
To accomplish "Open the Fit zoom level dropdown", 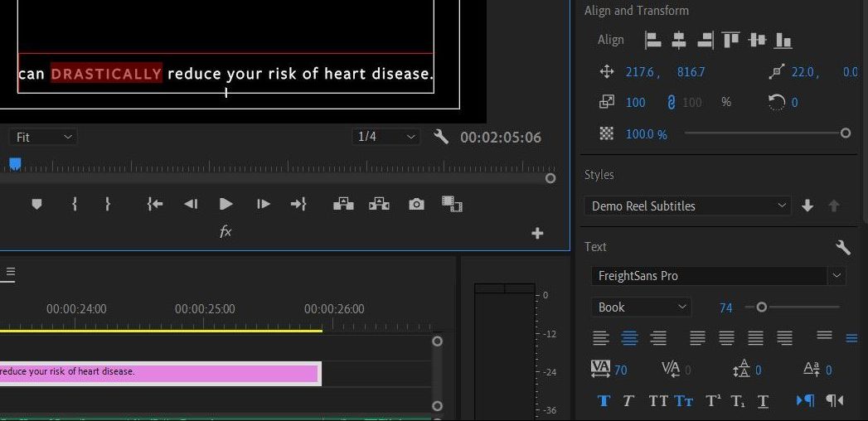I will pos(43,137).
